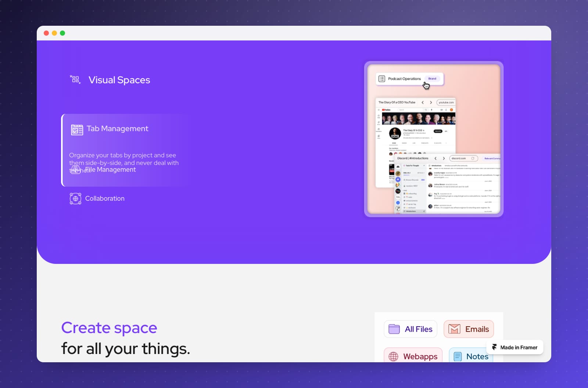Click the Collaboration globe icon
The width and height of the screenshot is (588, 388).
[x=75, y=199]
